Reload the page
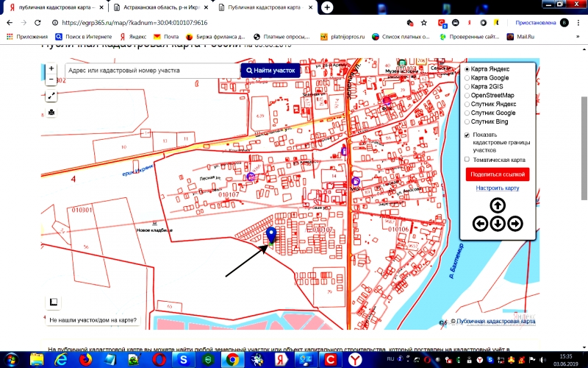The height and width of the screenshot is (368, 588). (x=37, y=23)
